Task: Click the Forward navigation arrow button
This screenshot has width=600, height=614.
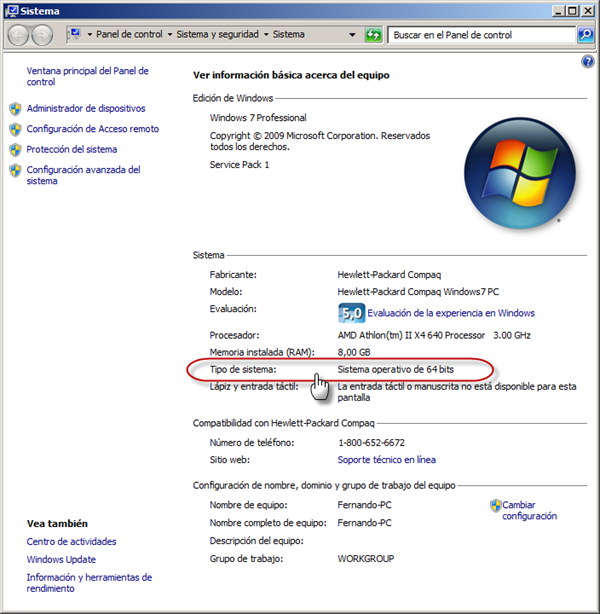Action: click(42, 35)
